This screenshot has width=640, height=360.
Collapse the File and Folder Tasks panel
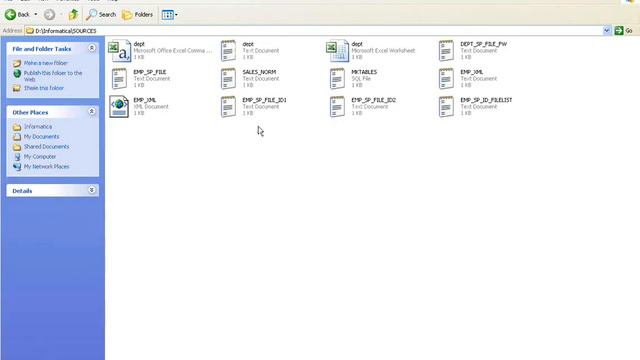click(92, 49)
